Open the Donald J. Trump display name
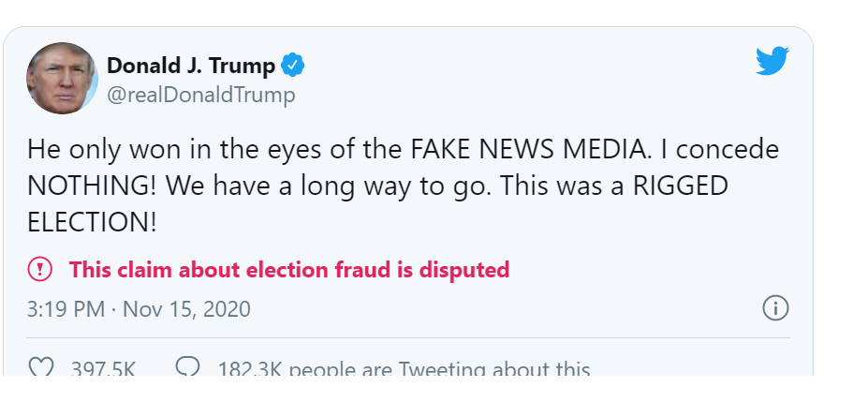 (x=191, y=66)
